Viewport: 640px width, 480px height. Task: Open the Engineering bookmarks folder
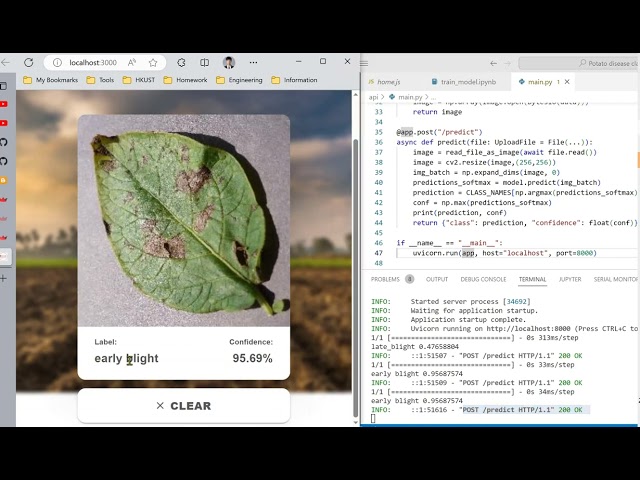click(239, 80)
